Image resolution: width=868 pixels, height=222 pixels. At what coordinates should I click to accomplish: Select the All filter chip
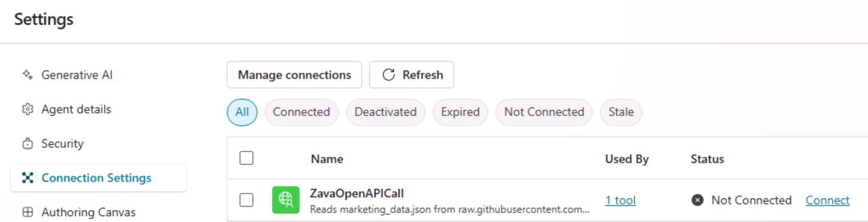[x=242, y=112]
